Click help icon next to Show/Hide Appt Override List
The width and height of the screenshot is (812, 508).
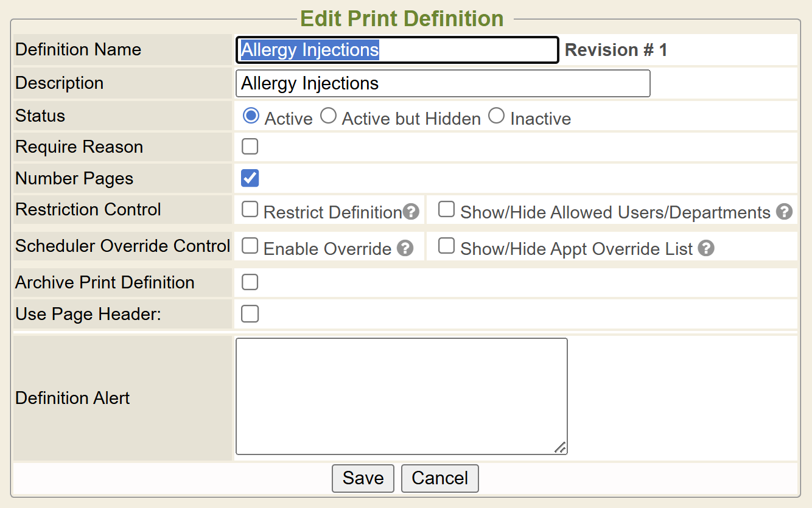pyautogui.click(x=705, y=248)
